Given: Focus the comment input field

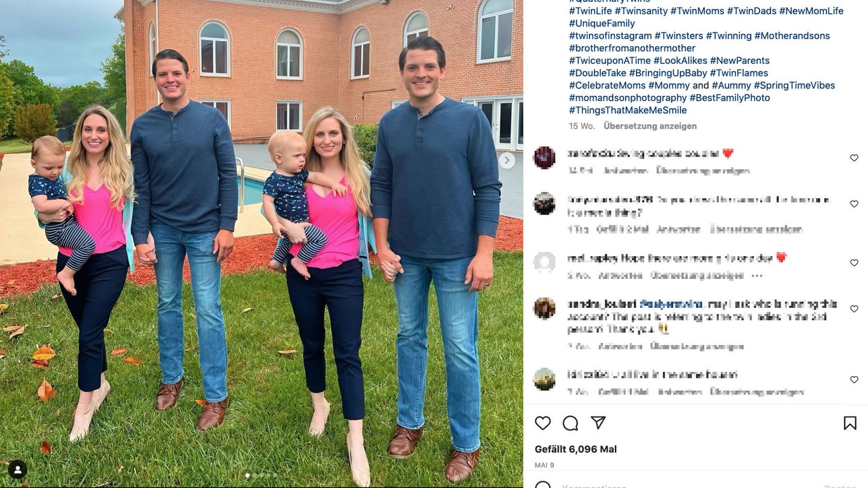Looking at the screenshot, I should [x=687, y=485].
